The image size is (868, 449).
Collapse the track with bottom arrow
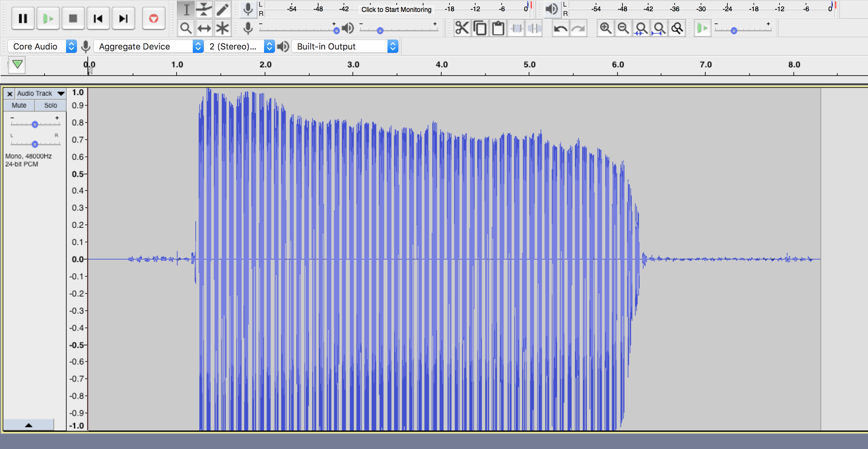pyautogui.click(x=29, y=425)
